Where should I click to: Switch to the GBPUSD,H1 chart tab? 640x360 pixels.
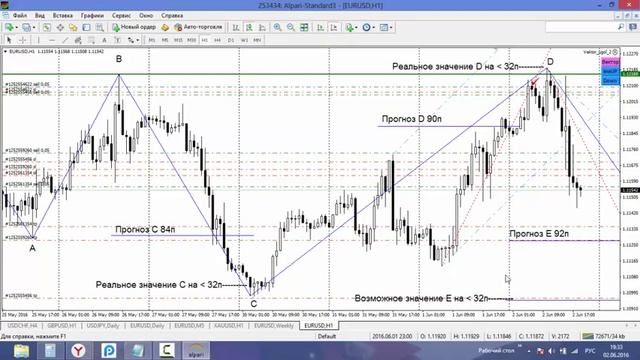tap(61, 325)
